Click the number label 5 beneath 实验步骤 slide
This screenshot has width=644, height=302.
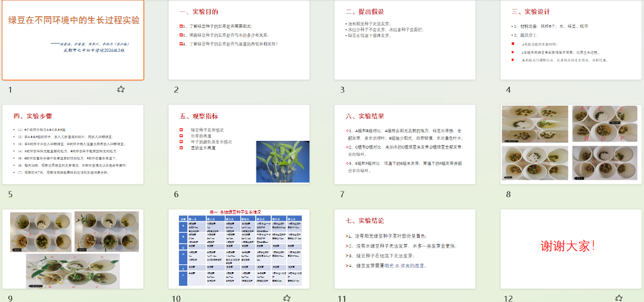pos(10,195)
